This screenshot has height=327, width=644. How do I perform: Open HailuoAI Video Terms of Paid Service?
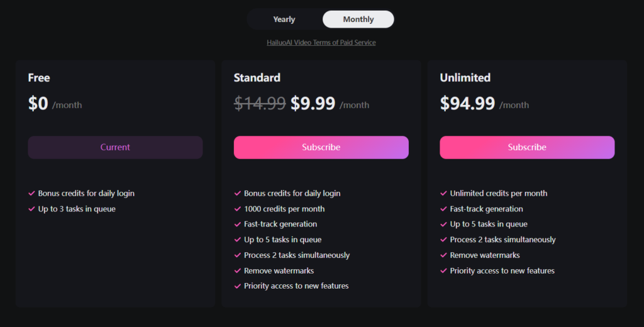tap(321, 42)
